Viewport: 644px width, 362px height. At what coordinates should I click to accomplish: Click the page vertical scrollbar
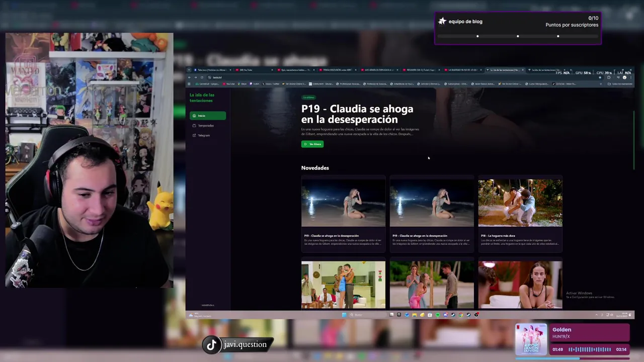pyautogui.click(x=633, y=140)
